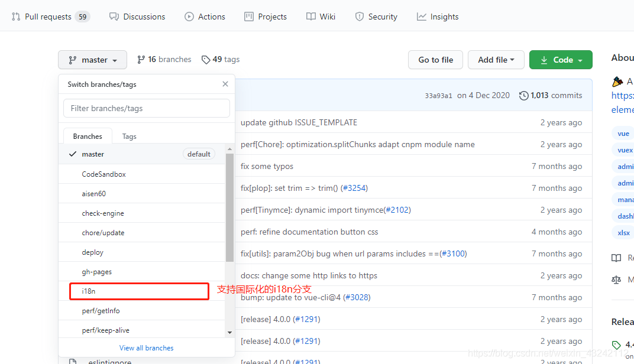Open the master branch dropdown
This screenshot has width=634, height=364.
point(93,60)
